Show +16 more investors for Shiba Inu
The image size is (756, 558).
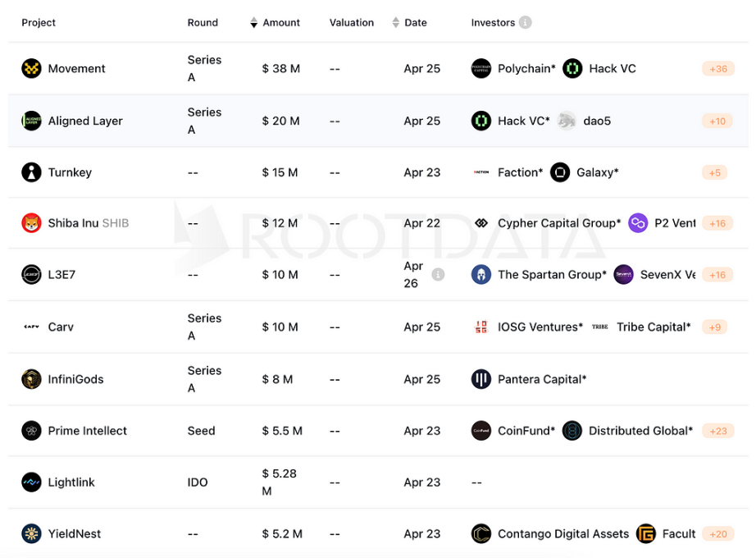[x=717, y=223]
